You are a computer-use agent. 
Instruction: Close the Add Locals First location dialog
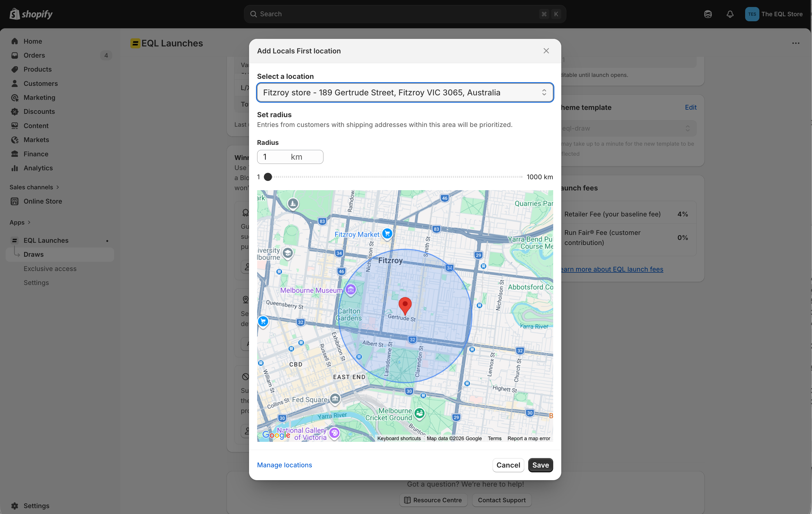[546, 51]
